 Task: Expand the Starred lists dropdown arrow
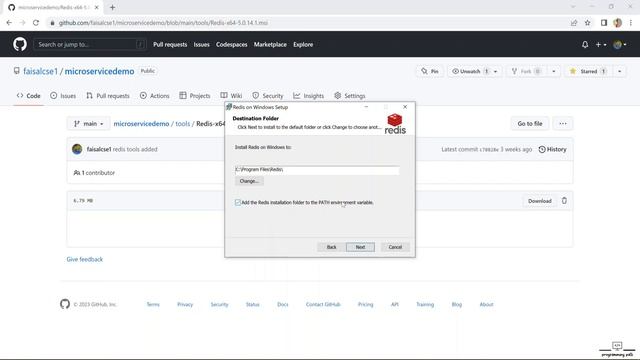619,71
